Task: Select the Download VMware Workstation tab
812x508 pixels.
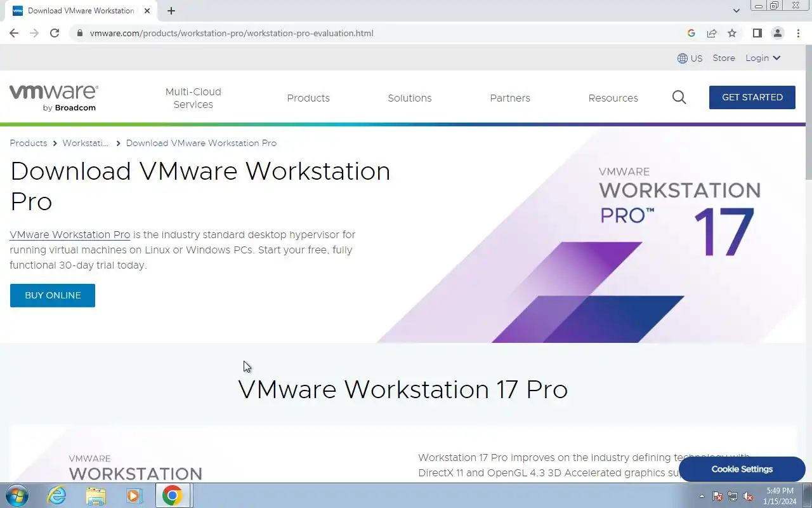Action: coord(81,11)
